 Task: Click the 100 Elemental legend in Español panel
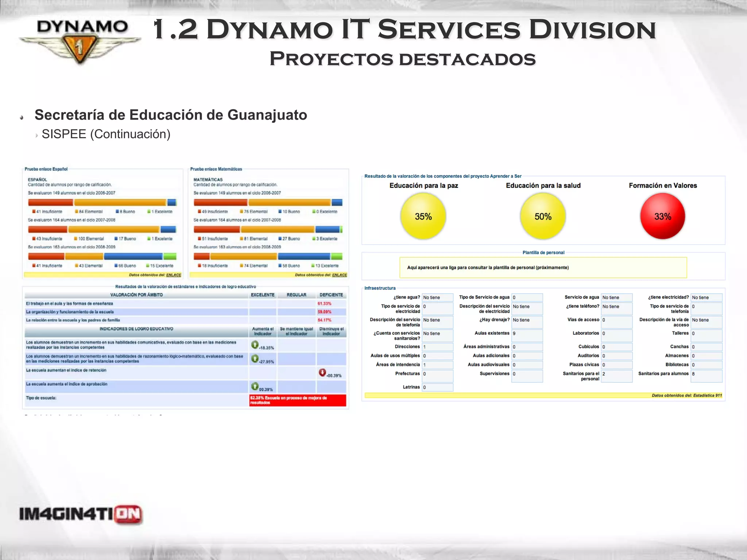pyautogui.click(x=89, y=239)
